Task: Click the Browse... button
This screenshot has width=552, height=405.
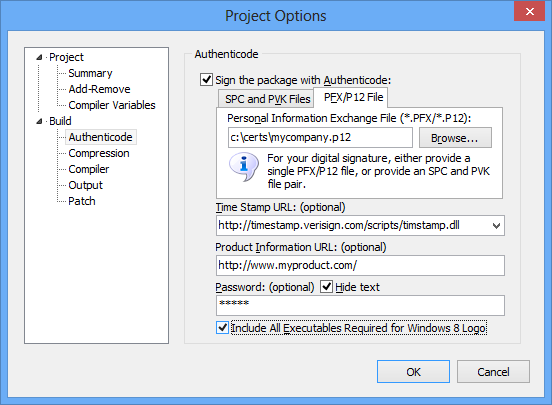Action: click(x=455, y=138)
